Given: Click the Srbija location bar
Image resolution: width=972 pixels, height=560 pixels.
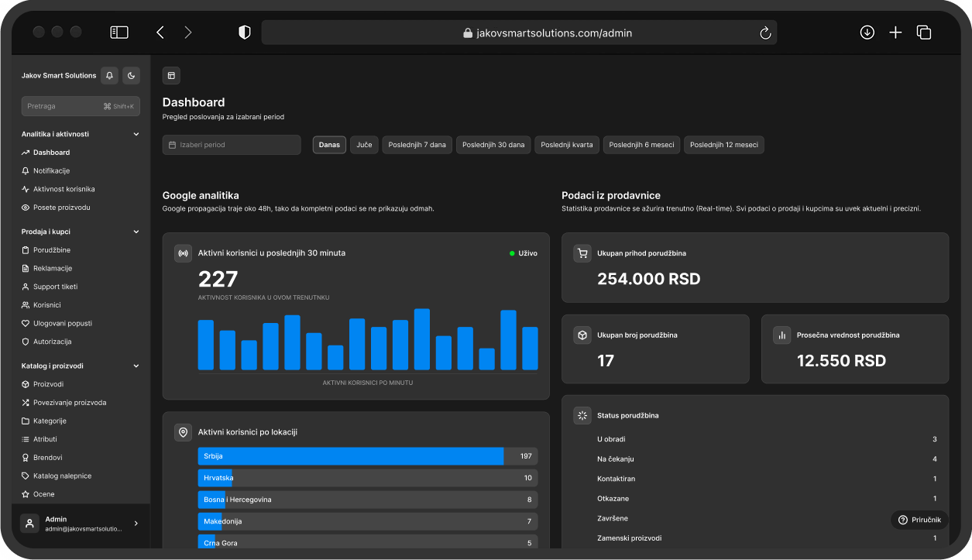Looking at the screenshot, I should pyautogui.click(x=368, y=456).
